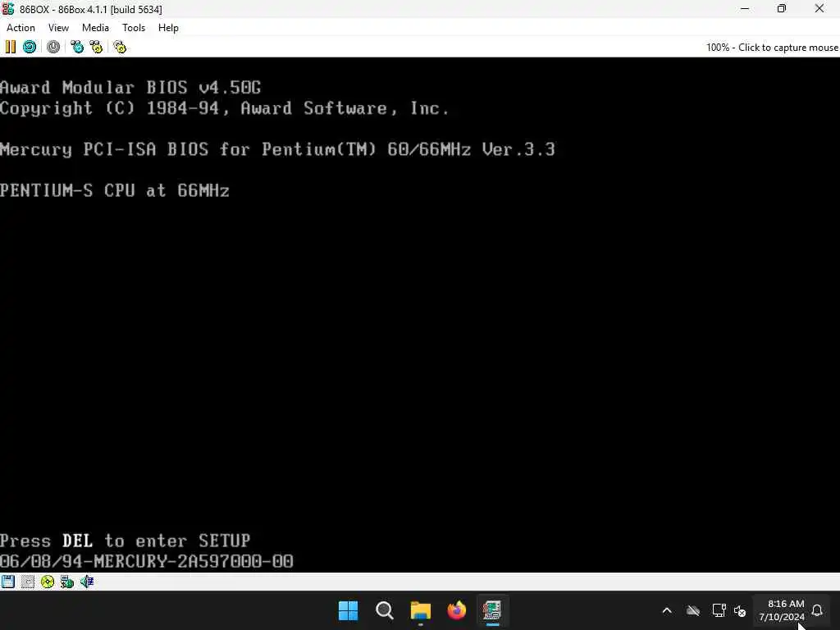Viewport: 840px width, 630px height.
Task: Minimize the 86Box window
Action: point(745,8)
